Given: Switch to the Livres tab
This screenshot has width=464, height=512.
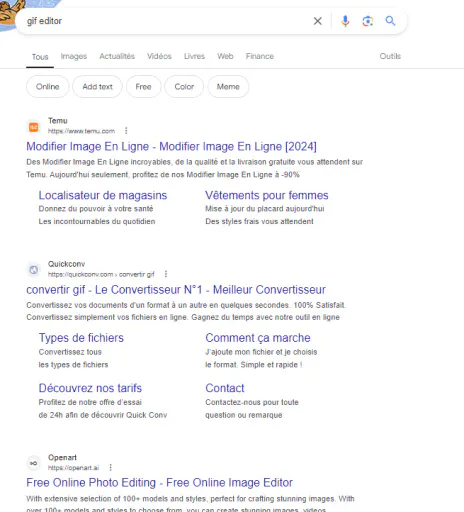Looking at the screenshot, I should 194,56.
